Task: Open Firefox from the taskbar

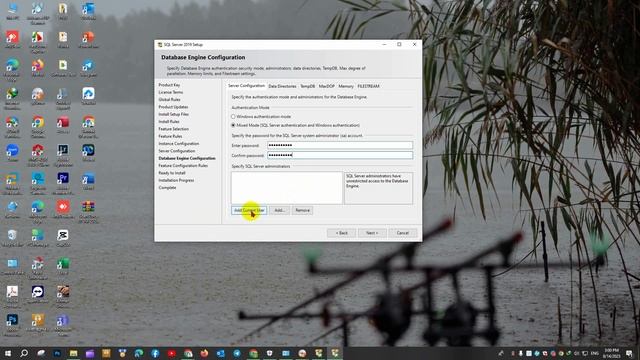Action: tap(204, 353)
